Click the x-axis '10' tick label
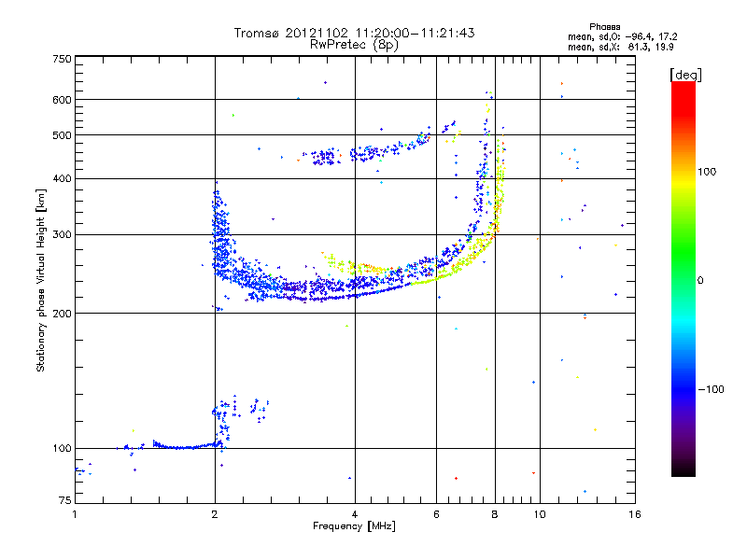The width and height of the screenshot is (747, 560). [x=540, y=514]
